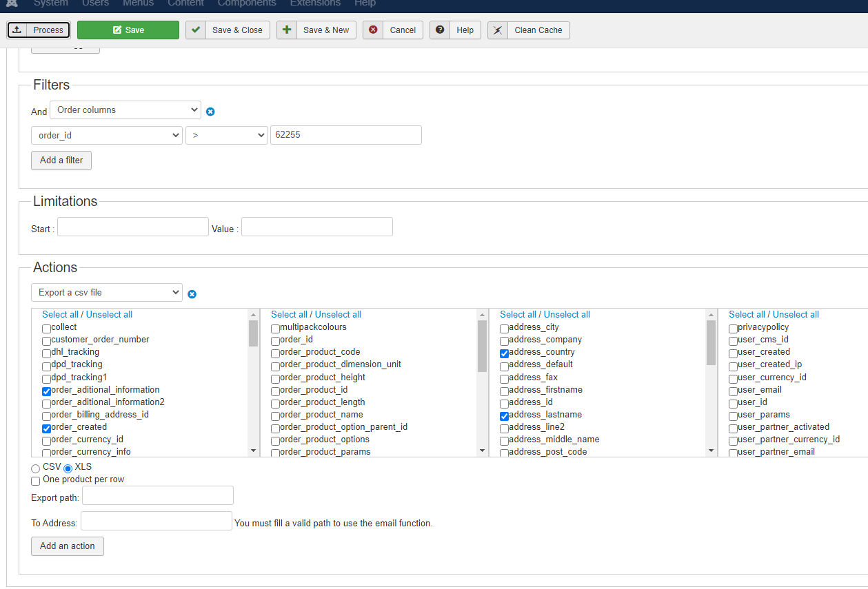868x589 pixels.
Task: Select the CSV radio button
Action: click(x=35, y=468)
